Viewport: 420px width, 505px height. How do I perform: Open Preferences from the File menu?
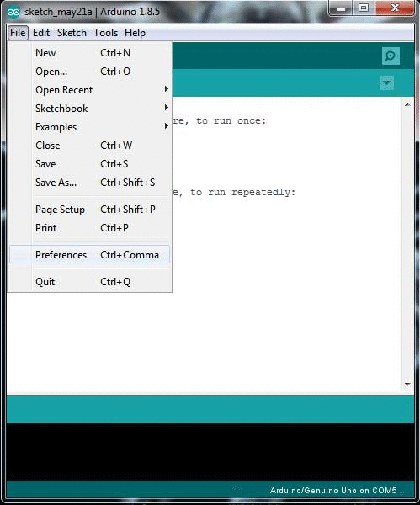(90, 255)
